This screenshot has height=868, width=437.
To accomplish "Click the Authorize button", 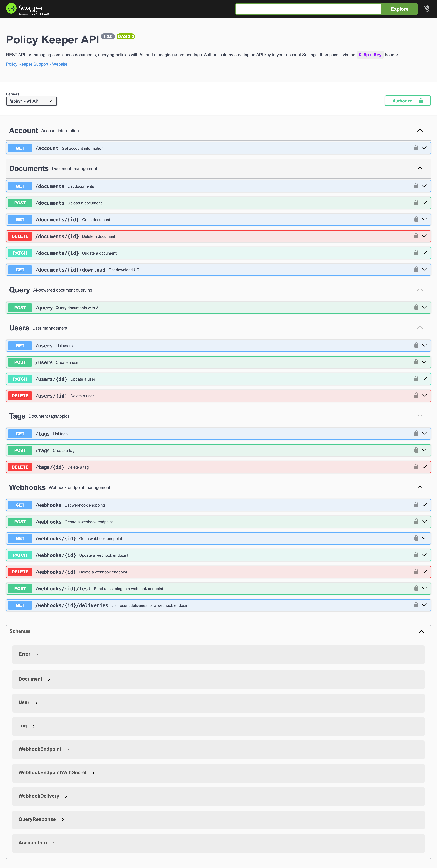I will tap(407, 101).
